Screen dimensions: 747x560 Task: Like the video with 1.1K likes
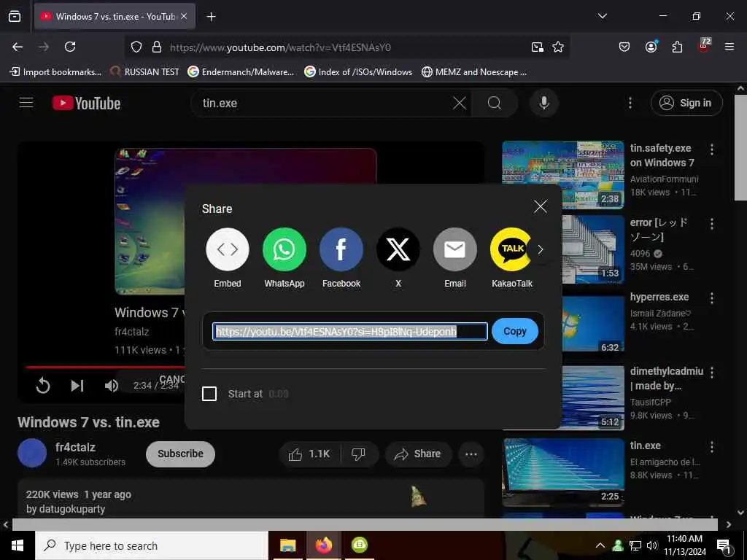pos(309,454)
